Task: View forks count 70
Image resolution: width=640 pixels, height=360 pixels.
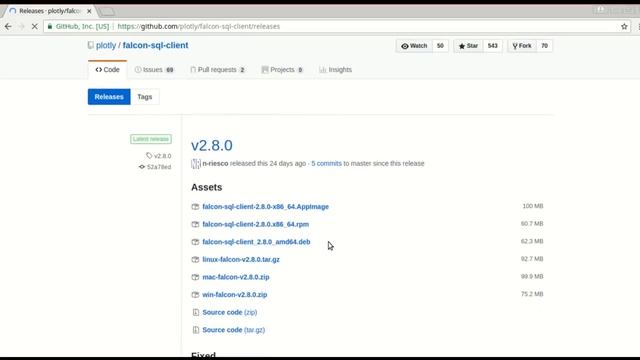Action: click(544, 46)
